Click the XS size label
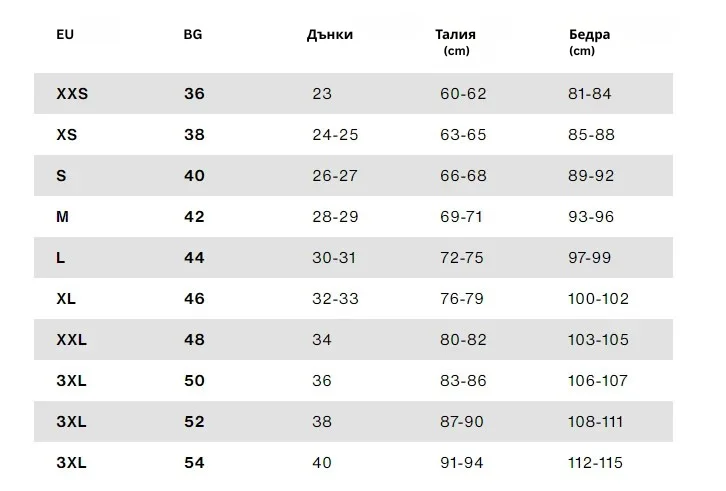Viewport: 726px width, 491px height. click(67, 135)
